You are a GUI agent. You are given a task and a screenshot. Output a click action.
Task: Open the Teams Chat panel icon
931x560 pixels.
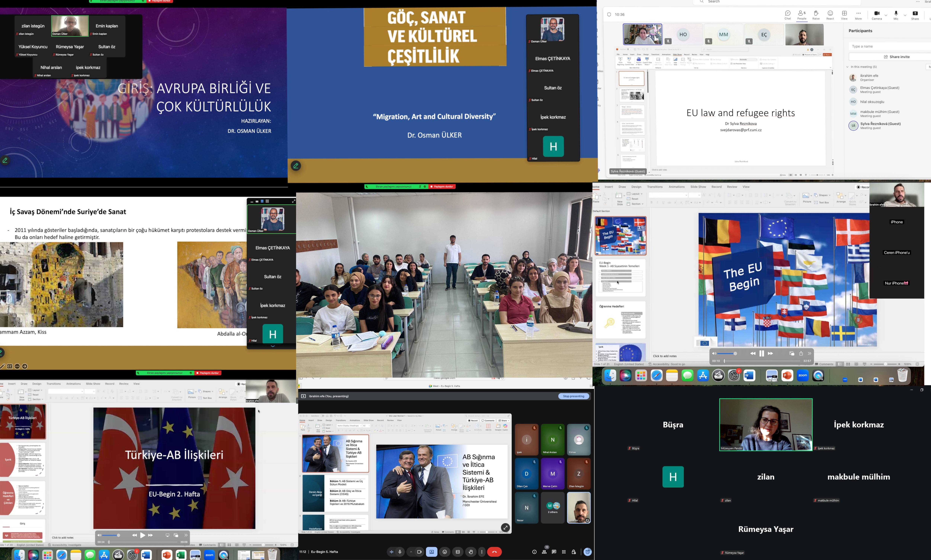(x=788, y=14)
